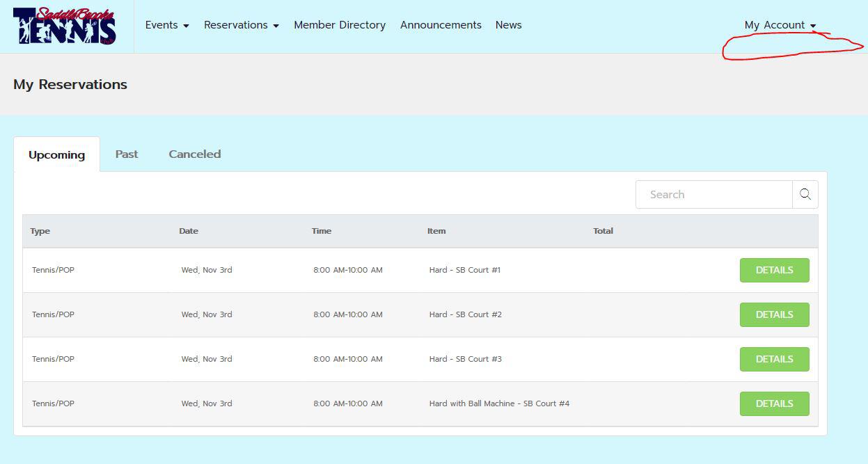Open the Member Directory page
Viewport: 868px width, 464px height.
click(x=340, y=25)
